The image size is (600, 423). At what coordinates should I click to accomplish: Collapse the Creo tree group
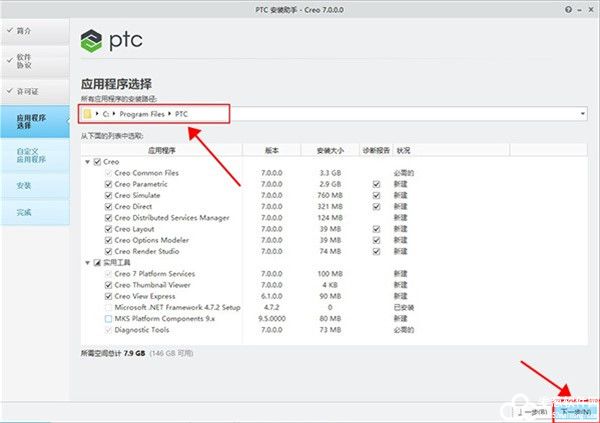[x=87, y=162]
